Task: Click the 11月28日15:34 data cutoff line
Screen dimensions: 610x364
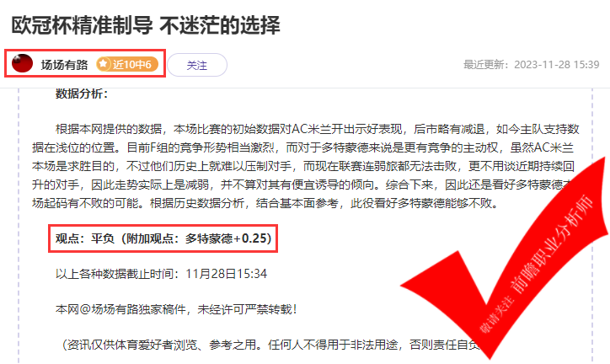Action: [161, 274]
